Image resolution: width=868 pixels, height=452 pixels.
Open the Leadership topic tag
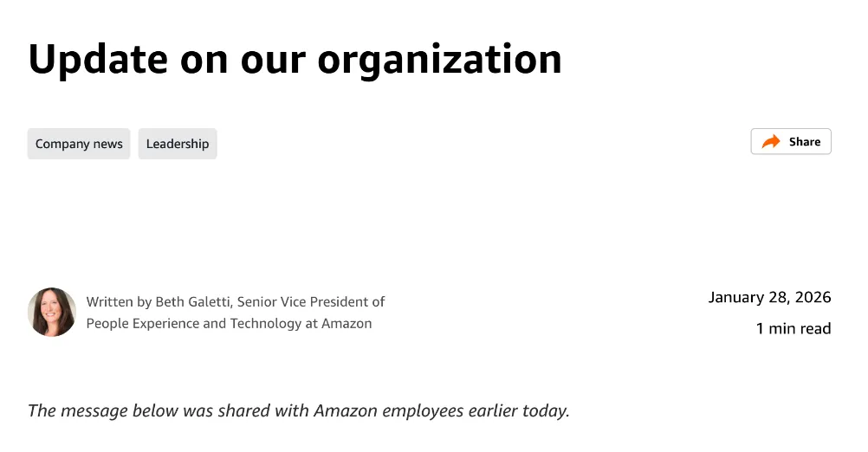pyautogui.click(x=178, y=144)
